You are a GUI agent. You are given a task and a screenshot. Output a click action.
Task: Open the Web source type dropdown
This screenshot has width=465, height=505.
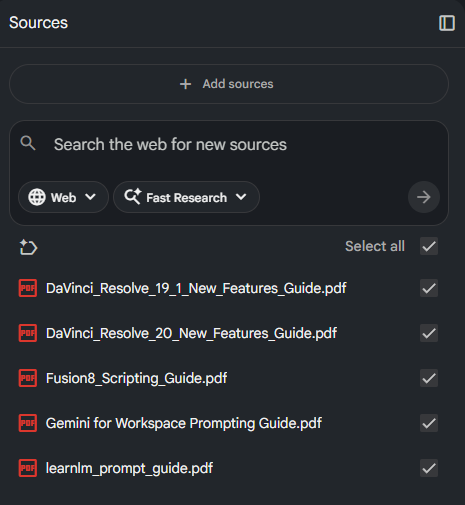63,197
